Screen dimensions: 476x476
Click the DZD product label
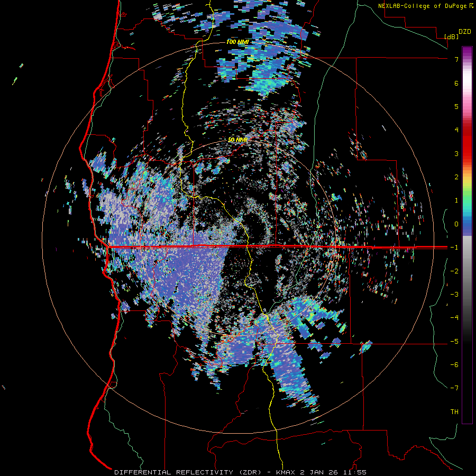click(465, 32)
